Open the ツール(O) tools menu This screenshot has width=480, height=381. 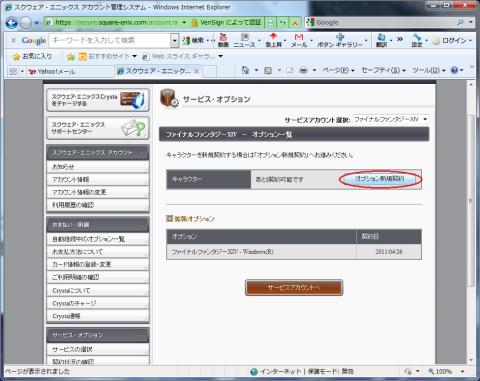tap(429, 70)
